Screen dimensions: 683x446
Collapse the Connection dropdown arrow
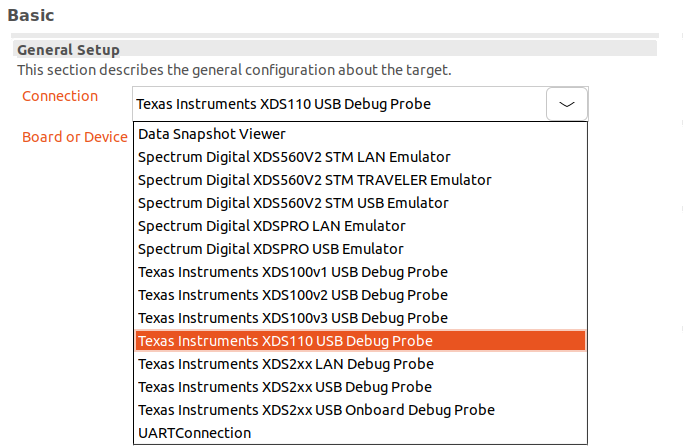point(567,104)
